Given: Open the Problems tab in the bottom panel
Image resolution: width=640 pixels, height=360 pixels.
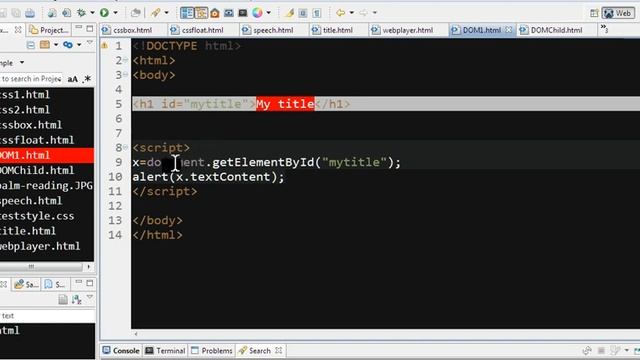Looking at the screenshot, I should tap(212, 351).
